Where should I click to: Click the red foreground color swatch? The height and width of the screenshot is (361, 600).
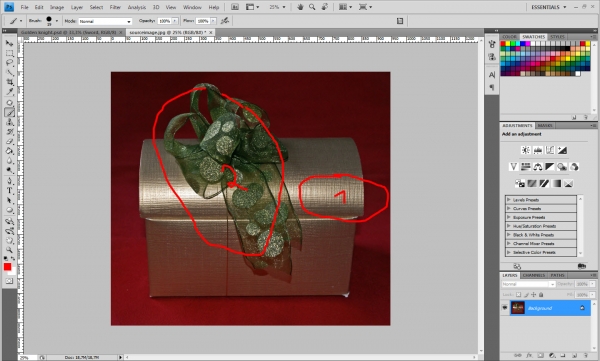click(7, 267)
